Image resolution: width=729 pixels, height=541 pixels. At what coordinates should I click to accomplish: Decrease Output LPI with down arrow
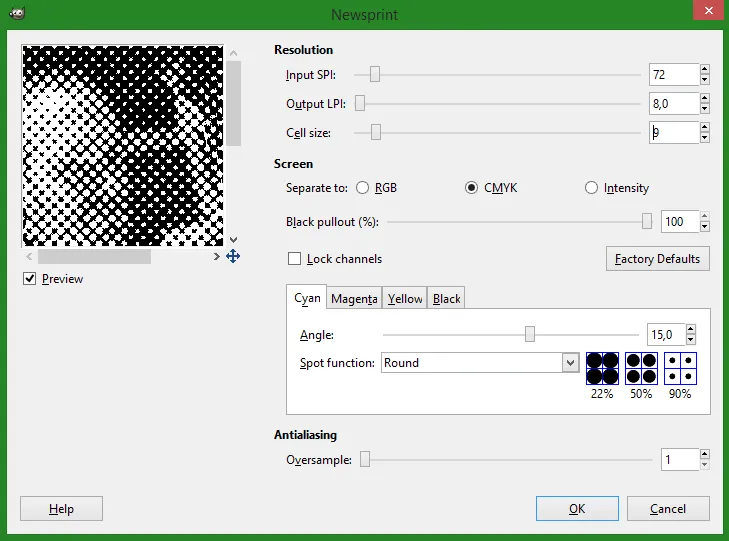[705, 109]
